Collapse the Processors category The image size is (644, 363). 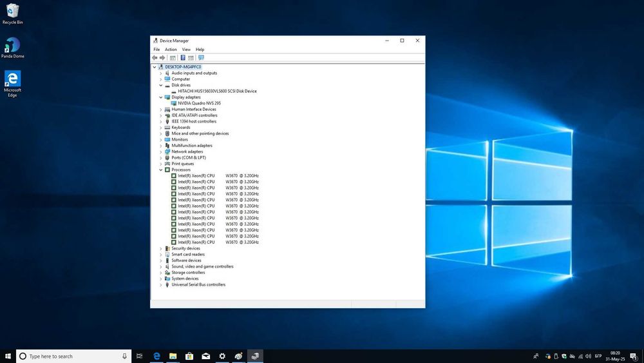click(x=161, y=170)
